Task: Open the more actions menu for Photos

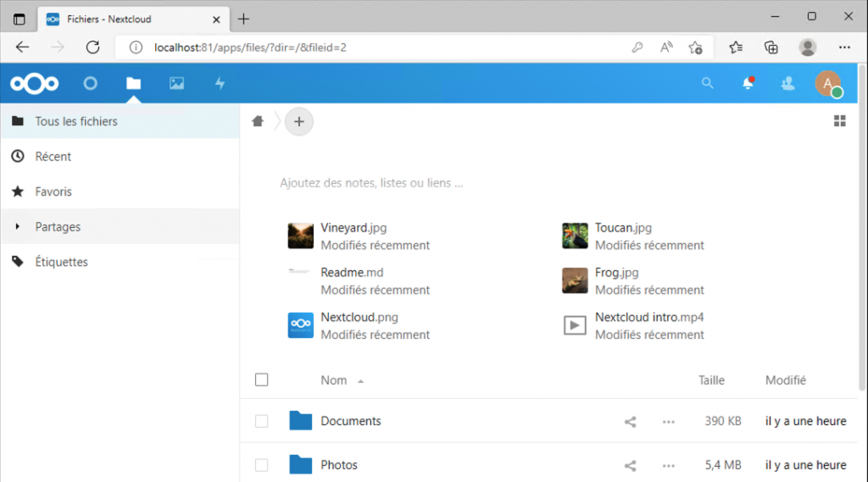Action: pos(669,465)
